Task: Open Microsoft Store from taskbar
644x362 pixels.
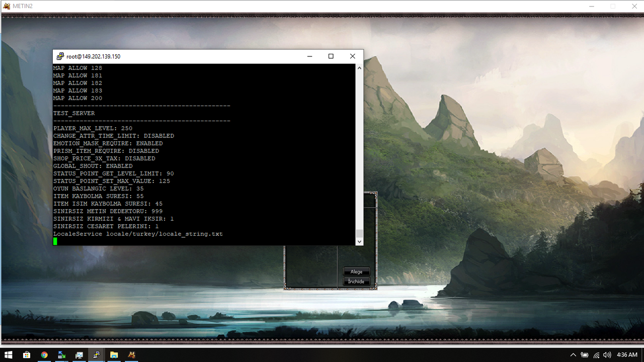Action: point(27,354)
